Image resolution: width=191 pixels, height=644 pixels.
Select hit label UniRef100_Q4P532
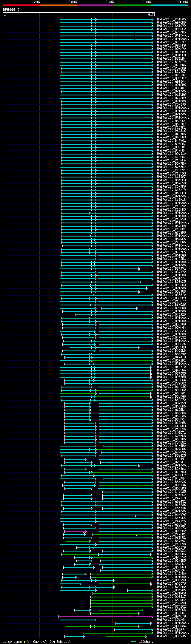click(171, 337)
